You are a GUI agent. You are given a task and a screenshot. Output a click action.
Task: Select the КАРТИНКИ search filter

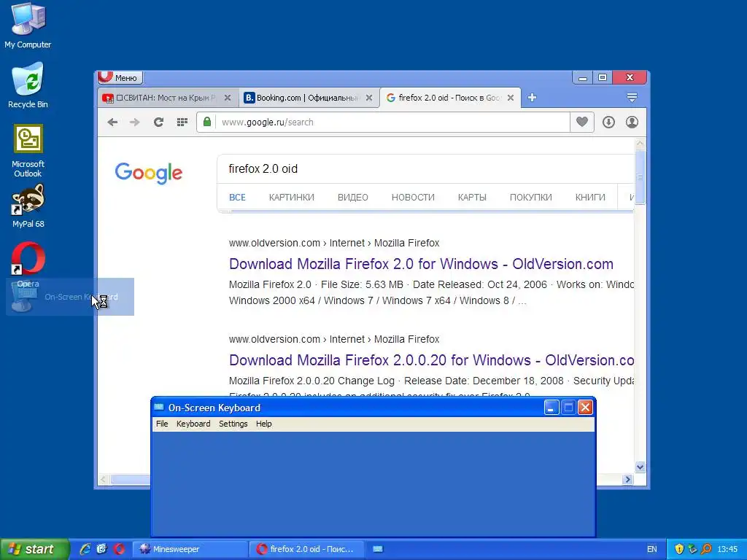tap(292, 197)
